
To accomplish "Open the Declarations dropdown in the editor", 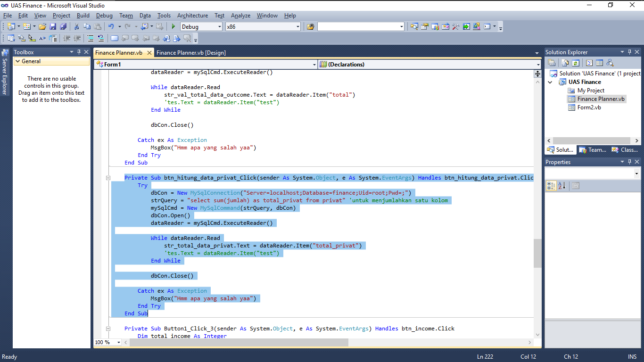I will 538,64.
